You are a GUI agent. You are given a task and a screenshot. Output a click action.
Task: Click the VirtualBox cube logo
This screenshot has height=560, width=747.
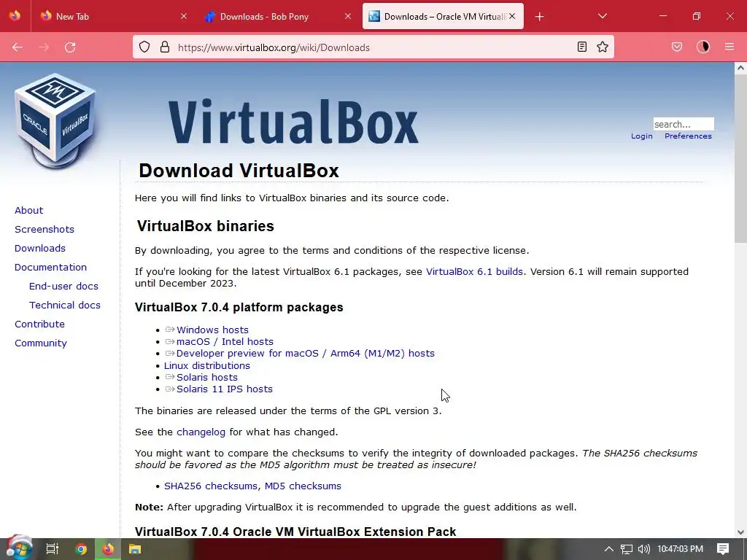point(55,121)
